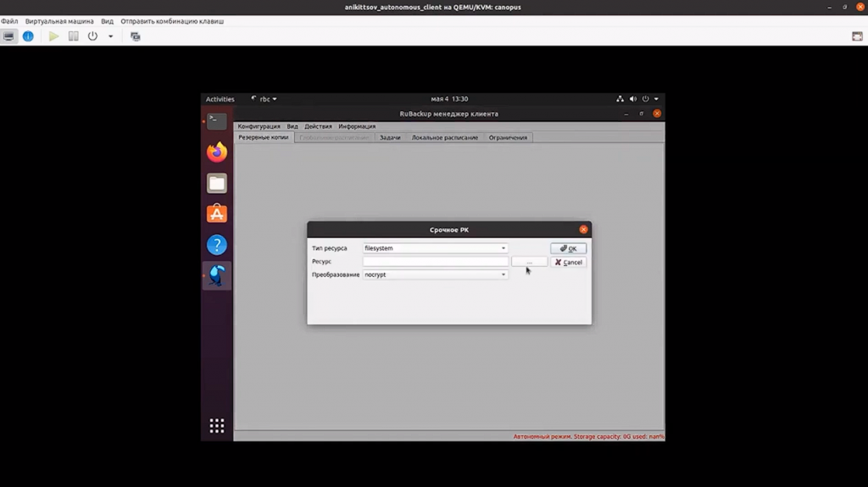Image resolution: width=868 pixels, height=487 pixels.
Task: Open the Преобразование nocrypt dropdown
Action: [435, 274]
